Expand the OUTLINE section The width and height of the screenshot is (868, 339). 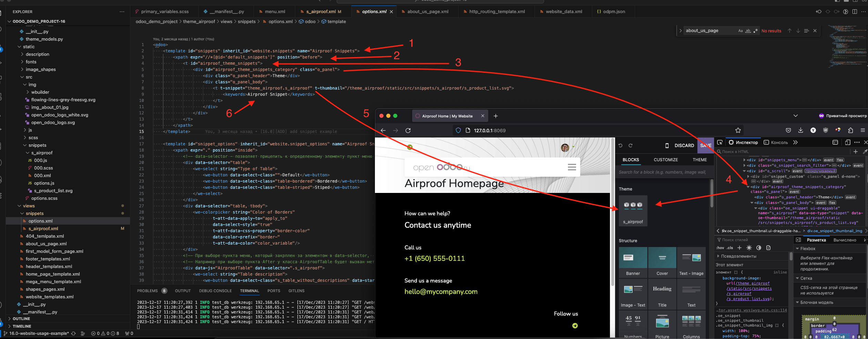click(x=9, y=319)
